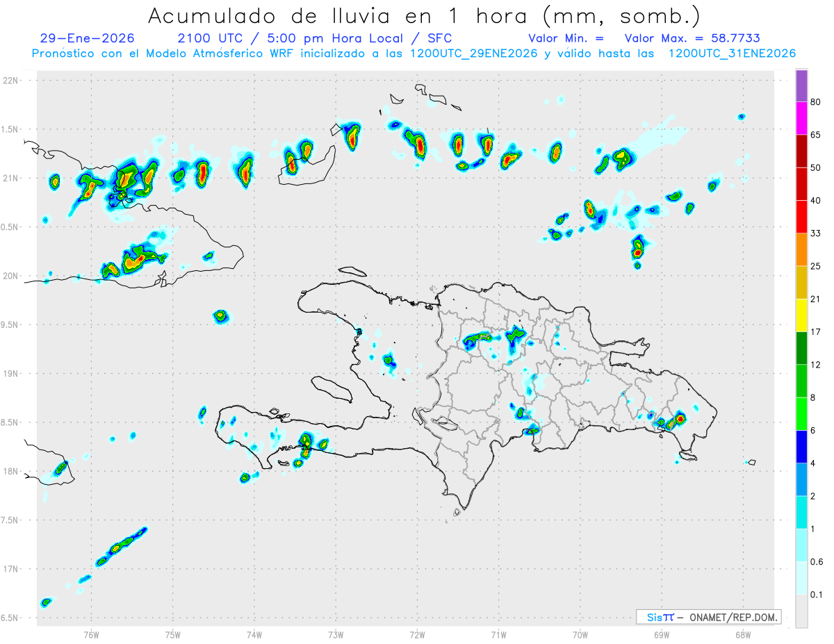This screenshot has height=644, width=834.
Task: Choose the dark blue swatch between 4 and 6
Action: coord(801,447)
